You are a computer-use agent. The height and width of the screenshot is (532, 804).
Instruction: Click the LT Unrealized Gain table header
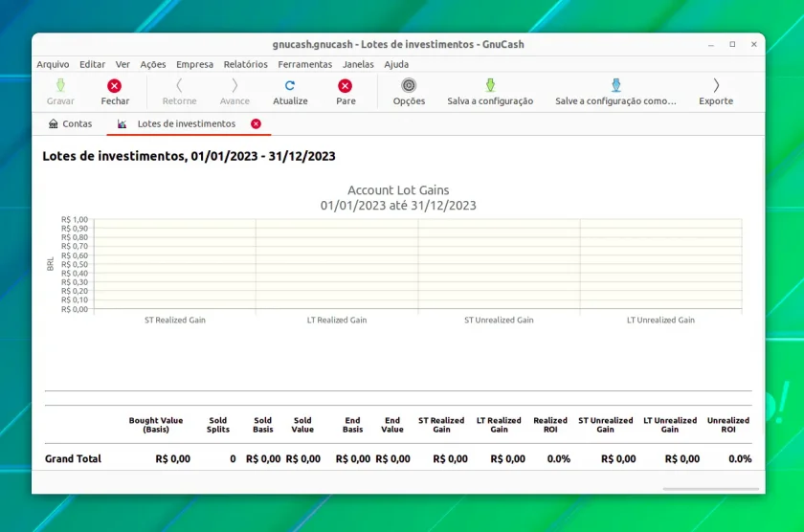[x=670, y=425]
